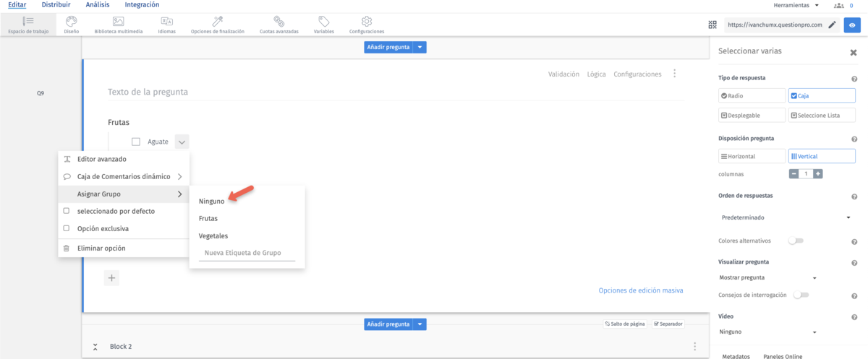This screenshot has height=359, width=868.
Task: Click Opciones de edición masiva link
Action: pyautogui.click(x=641, y=290)
